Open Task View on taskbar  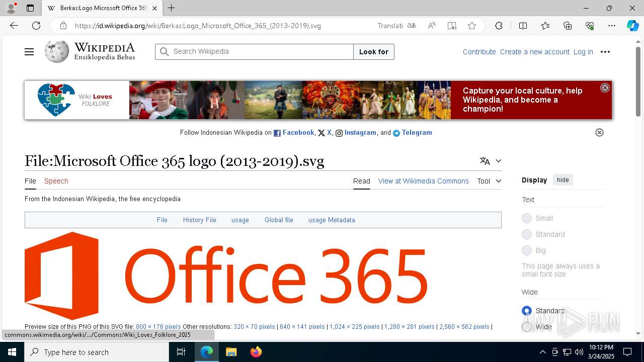[x=181, y=352]
